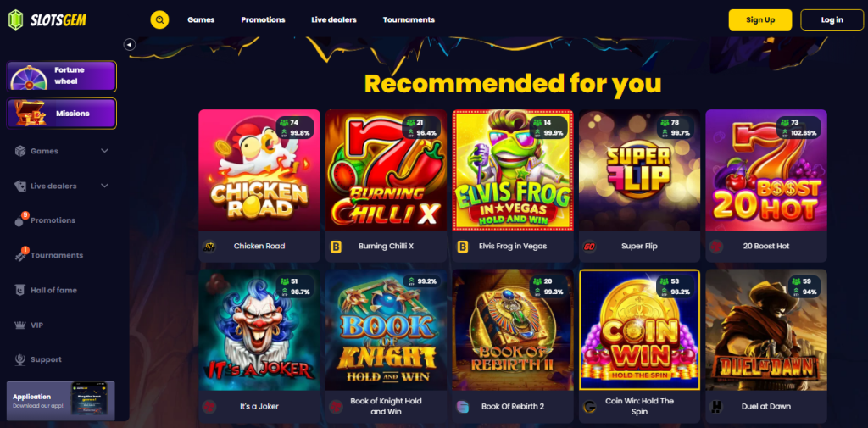Click the Promotions icon with badge 9
868x428 pixels.
[x=21, y=220]
